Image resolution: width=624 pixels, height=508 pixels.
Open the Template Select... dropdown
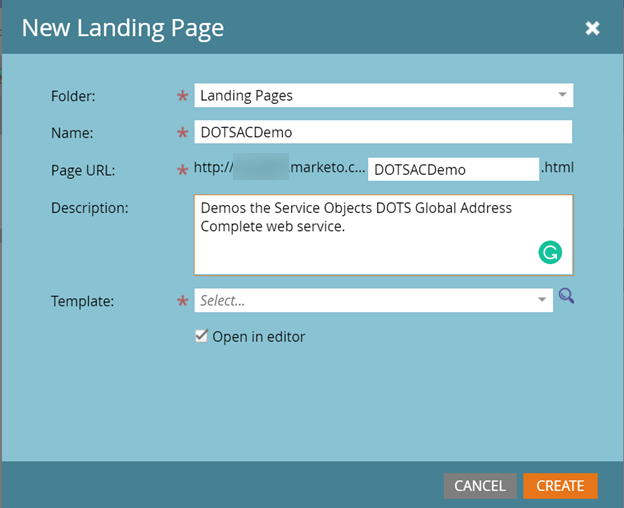pyautogui.click(x=373, y=300)
